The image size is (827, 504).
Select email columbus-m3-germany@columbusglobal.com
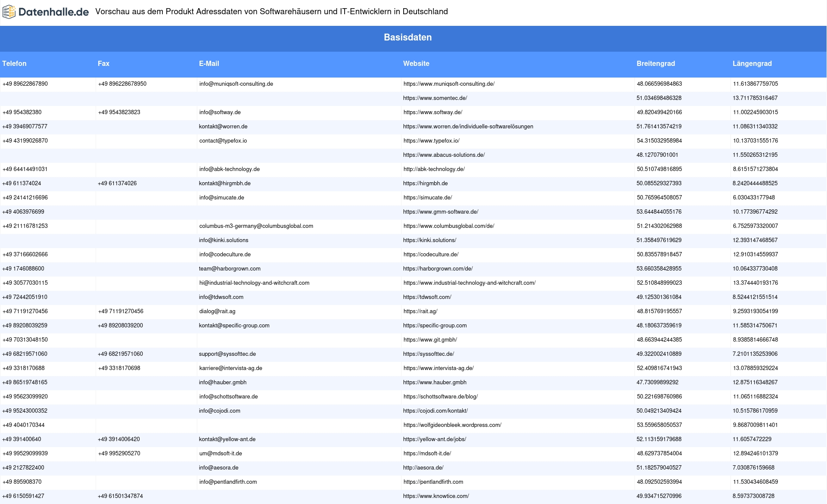coord(256,226)
